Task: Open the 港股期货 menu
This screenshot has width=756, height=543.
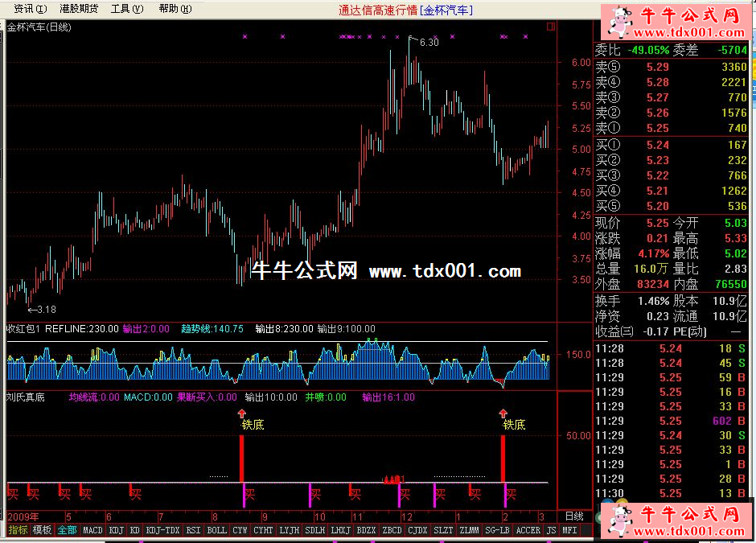Action: [79, 9]
